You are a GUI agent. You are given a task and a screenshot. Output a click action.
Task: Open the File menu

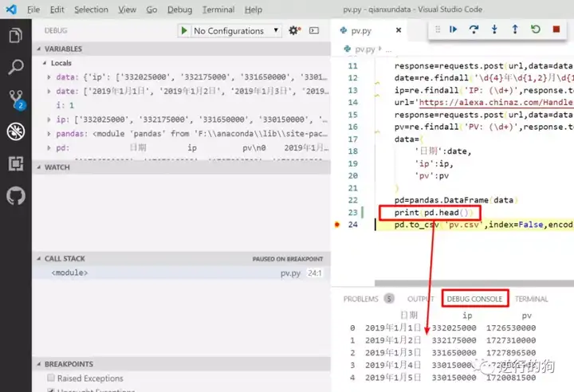pos(33,10)
